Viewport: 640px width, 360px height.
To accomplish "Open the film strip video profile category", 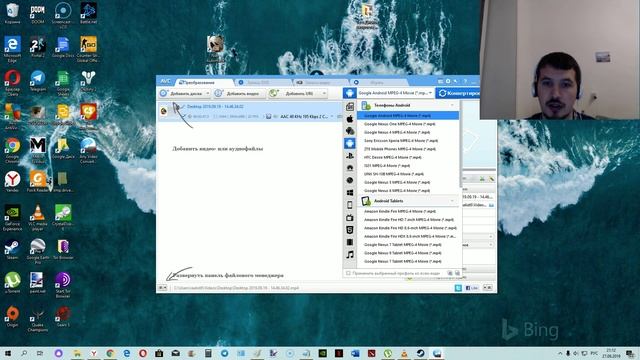I will point(350,242).
